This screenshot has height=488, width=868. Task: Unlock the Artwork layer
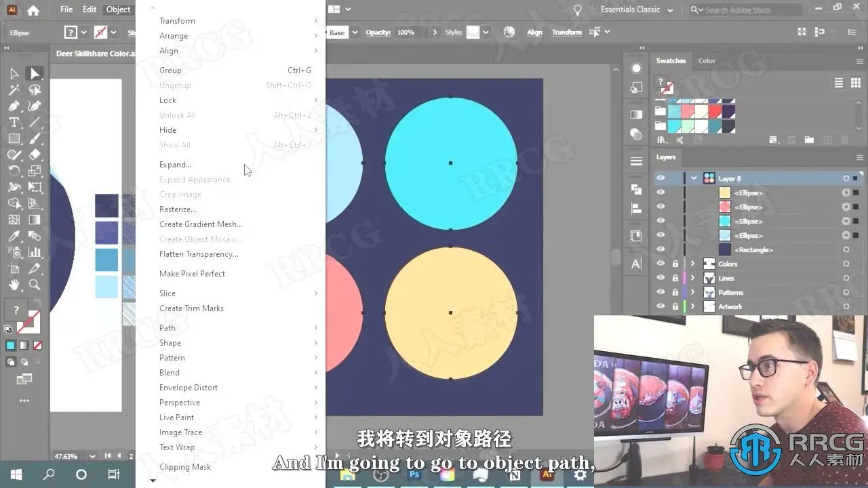pos(675,306)
